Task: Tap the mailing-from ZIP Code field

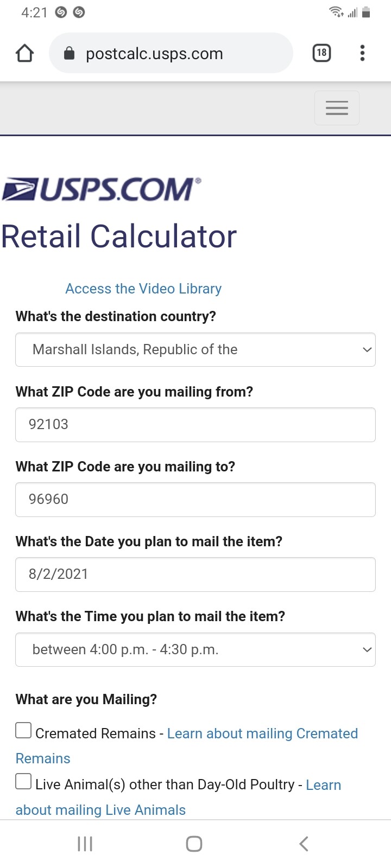Action: (x=195, y=425)
